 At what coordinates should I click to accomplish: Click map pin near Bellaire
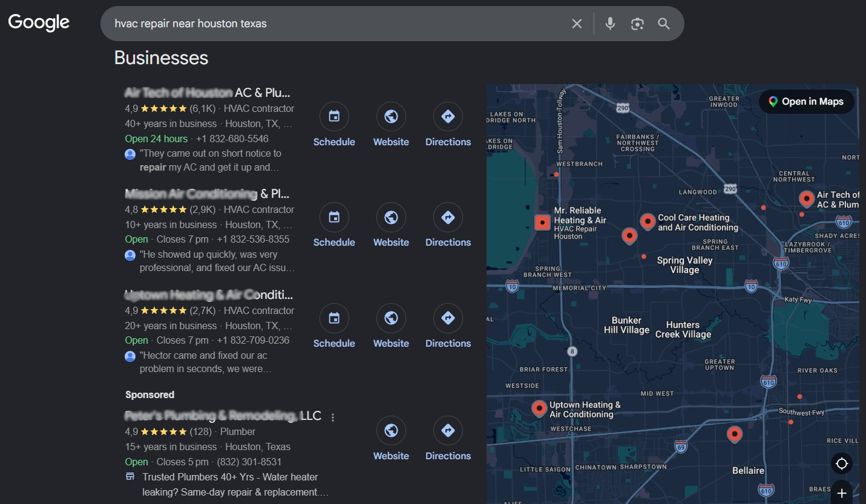[734, 434]
